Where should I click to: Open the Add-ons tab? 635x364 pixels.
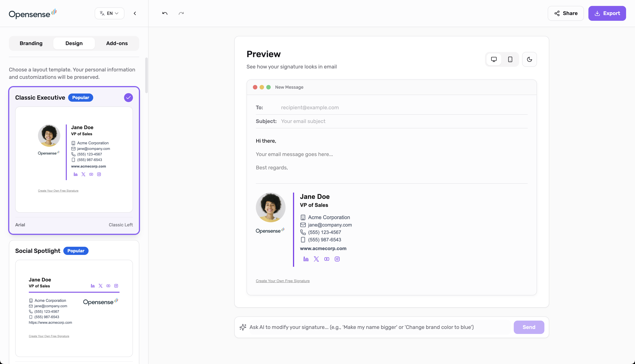(117, 43)
